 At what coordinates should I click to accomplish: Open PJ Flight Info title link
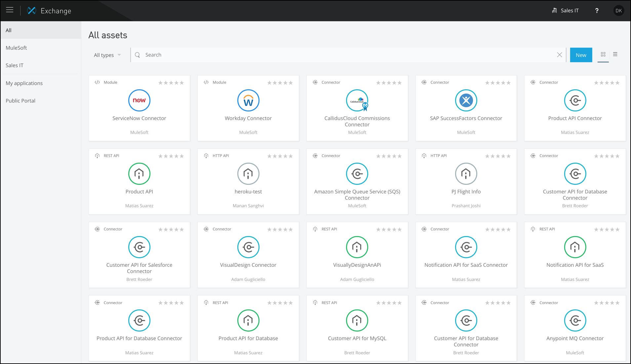[x=466, y=191]
